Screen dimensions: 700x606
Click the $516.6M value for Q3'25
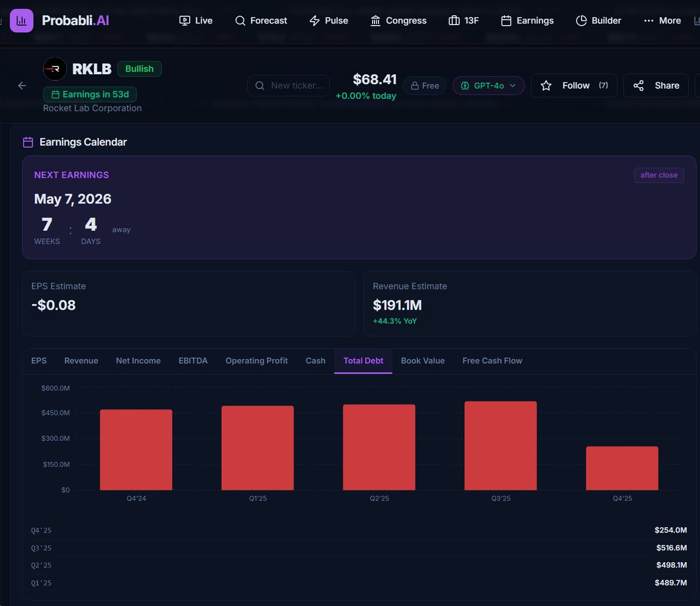(671, 548)
